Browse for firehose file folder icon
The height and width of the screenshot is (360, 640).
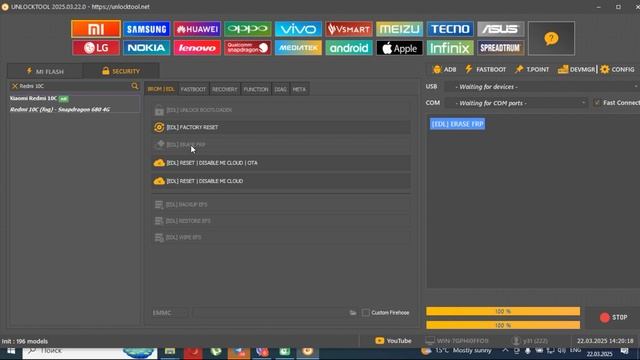(353, 313)
